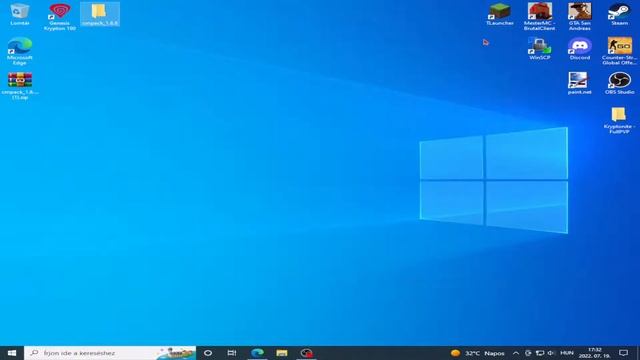Image resolution: width=640 pixels, height=360 pixels.
Task: Select the paint.net desktop shortcut
Action: (x=579, y=84)
